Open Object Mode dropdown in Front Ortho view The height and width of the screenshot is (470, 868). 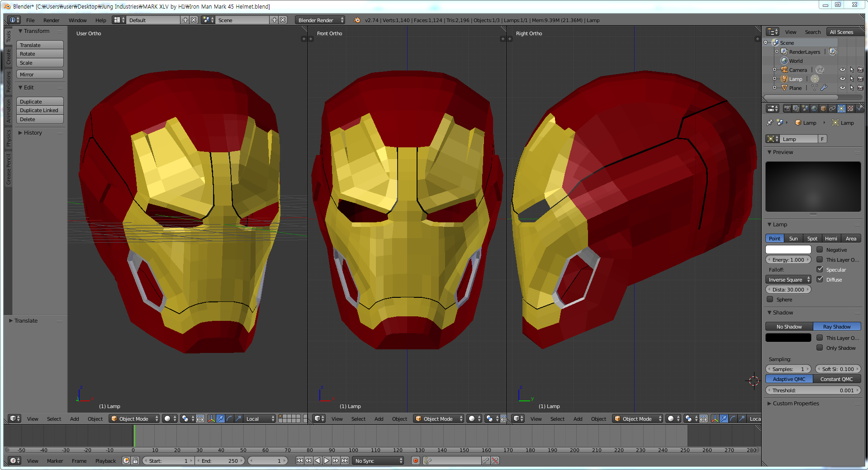tap(439, 418)
